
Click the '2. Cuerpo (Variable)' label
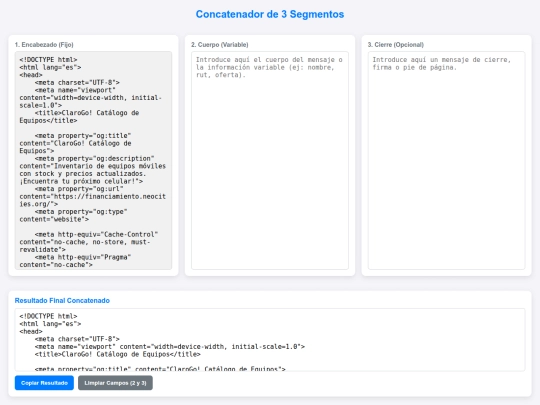[x=220, y=45]
